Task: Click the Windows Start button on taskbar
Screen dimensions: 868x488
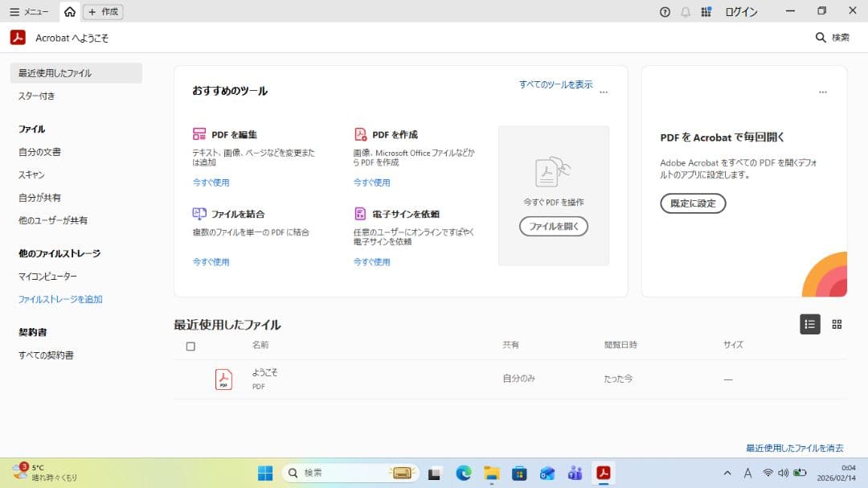Action: pos(265,473)
